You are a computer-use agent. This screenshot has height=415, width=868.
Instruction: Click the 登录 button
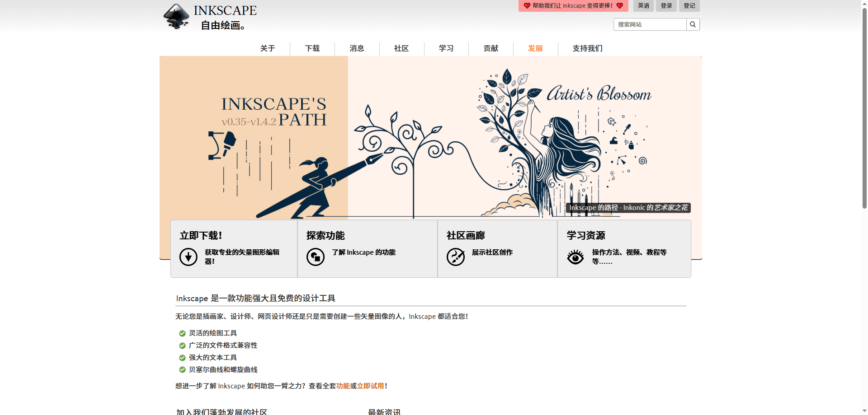coord(666,6)
